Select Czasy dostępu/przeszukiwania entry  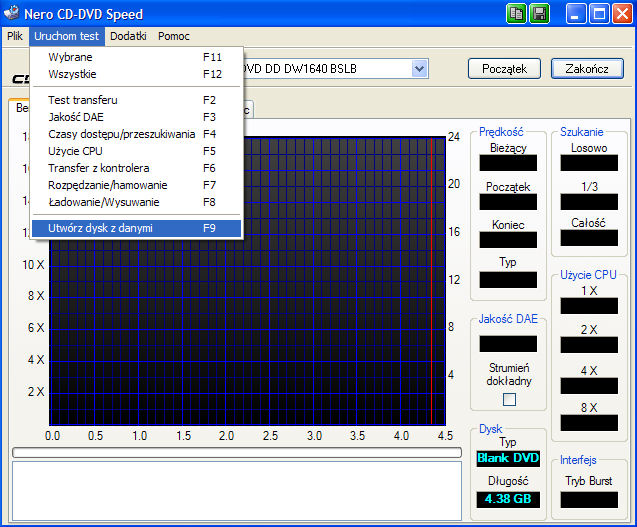(136, 134)
